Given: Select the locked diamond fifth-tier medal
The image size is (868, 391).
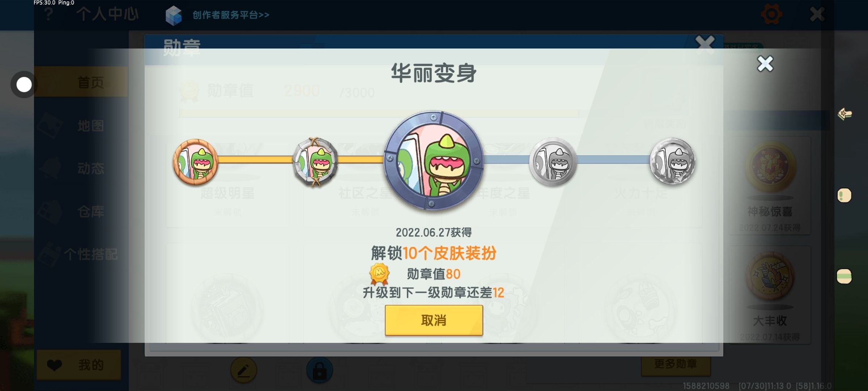Looking at the screenshot, I should [672, 161].
